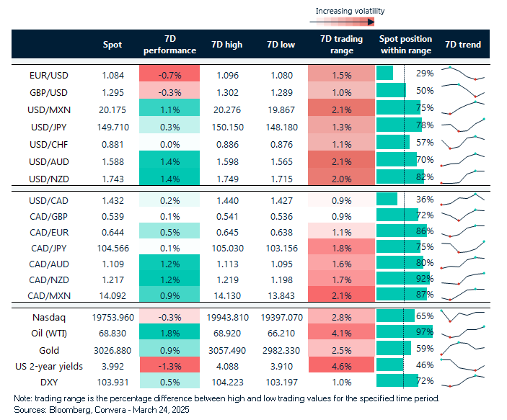Viewport: 507px width, 420px height.
Task: Click the EUR/USD 29% position bar
Action: (385, 73)
